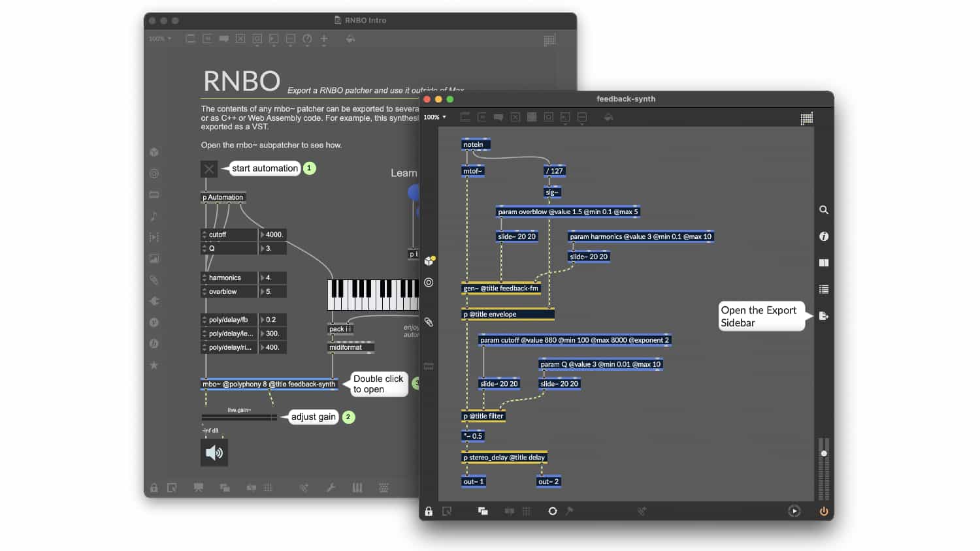Select the rnbo~ @polyphony 8 object
The image size is (980, 551).
tap(269, 384)
